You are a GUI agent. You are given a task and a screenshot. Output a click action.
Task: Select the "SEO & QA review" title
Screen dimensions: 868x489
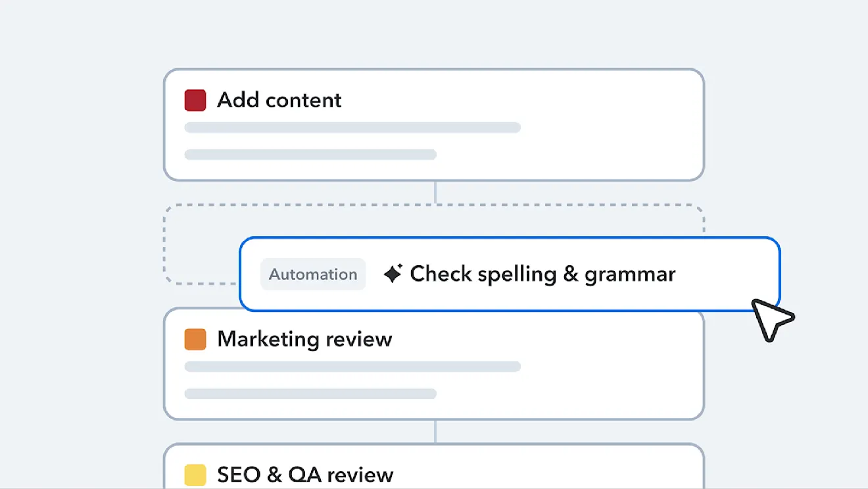tap(305, 475)
